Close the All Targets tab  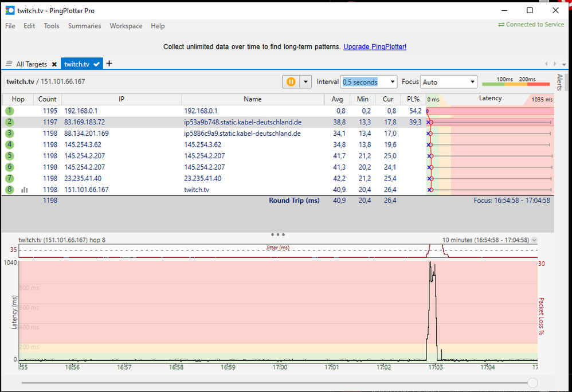[x=54, y=64]
